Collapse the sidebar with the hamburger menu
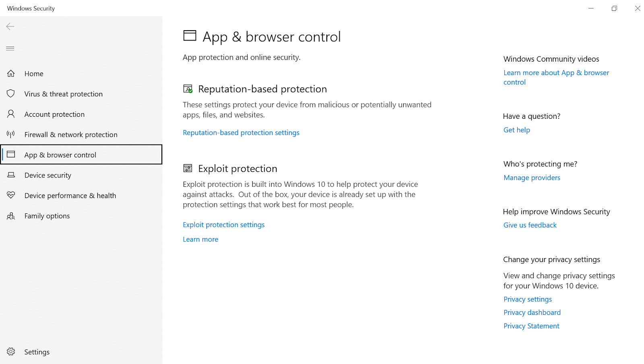Viewport: 644px width, 364px height. [x=10, y=48]
